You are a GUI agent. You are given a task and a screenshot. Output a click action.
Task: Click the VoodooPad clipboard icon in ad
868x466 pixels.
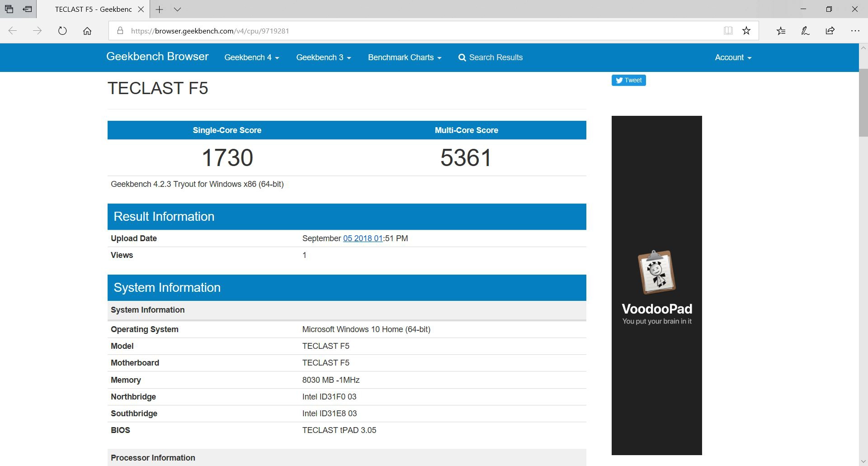click(x=656, y=272)
